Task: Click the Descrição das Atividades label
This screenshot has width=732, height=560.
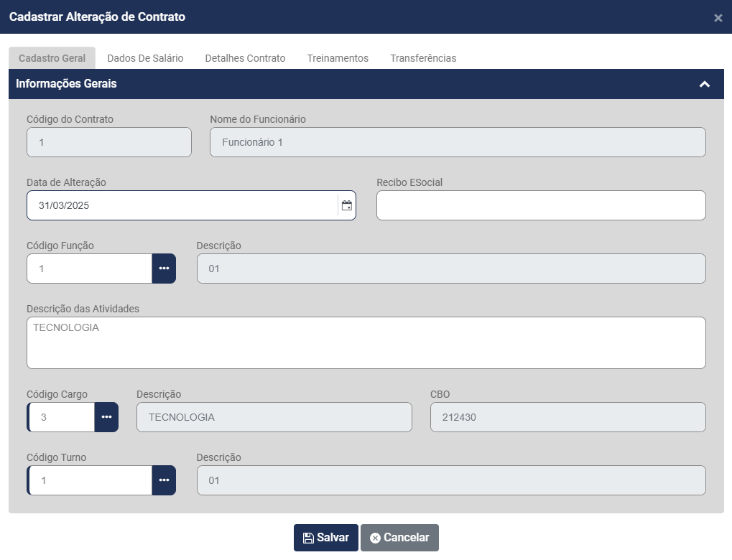Action: click(x=83, y=309)
